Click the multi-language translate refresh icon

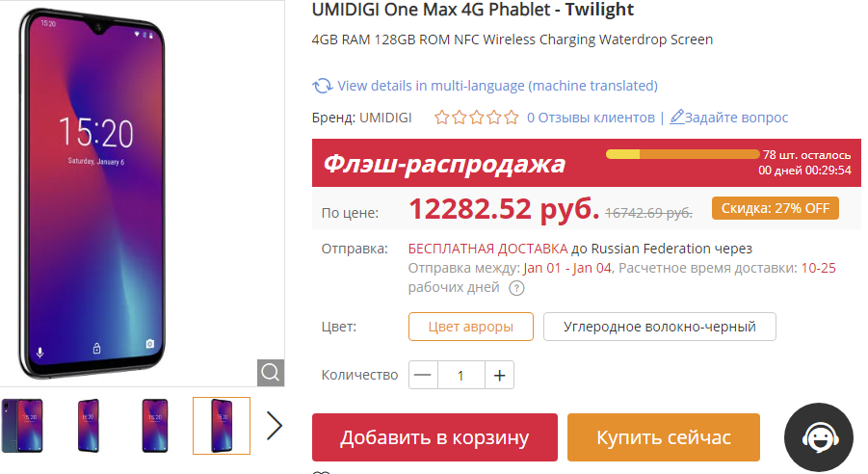tap(323, 86)
